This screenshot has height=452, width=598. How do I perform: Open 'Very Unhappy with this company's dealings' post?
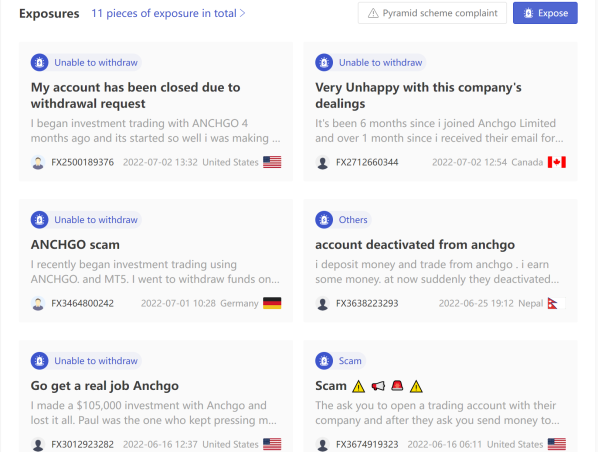(418, 95)
